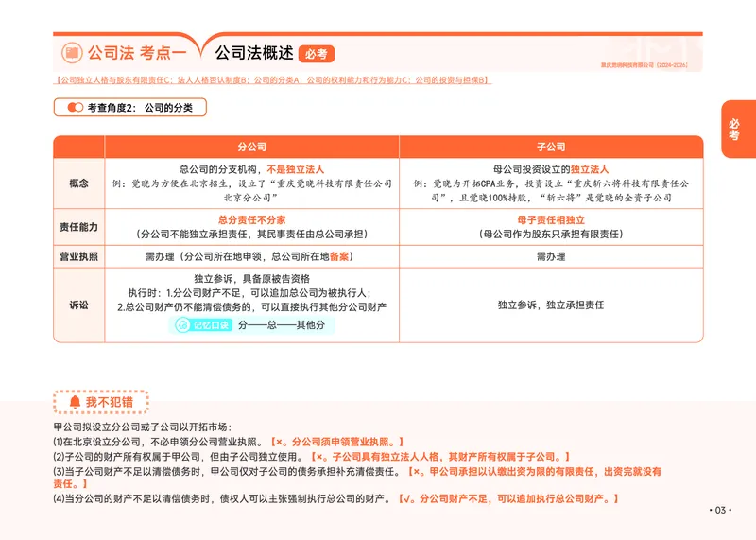
Task: Open the underlined 公司独立人格与股东有限责任C topic link line
Action: pos(272,80)
